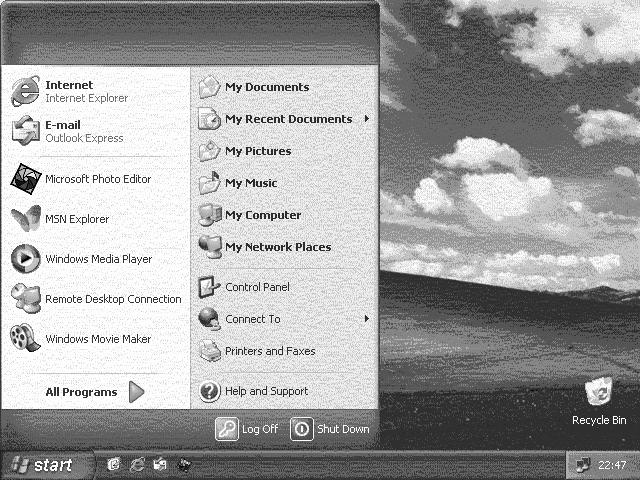Click the first quick launch icon beside the Start button

(x=114, y=464)
